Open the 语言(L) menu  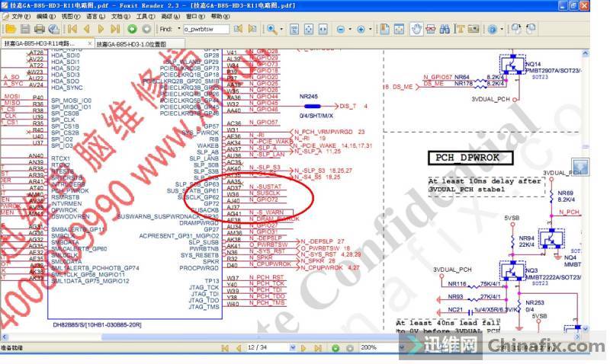coord(96,17)
